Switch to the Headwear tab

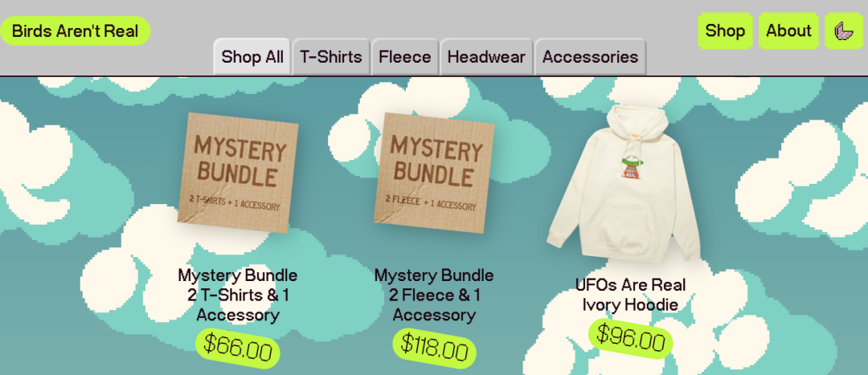[x=486, y=56]
